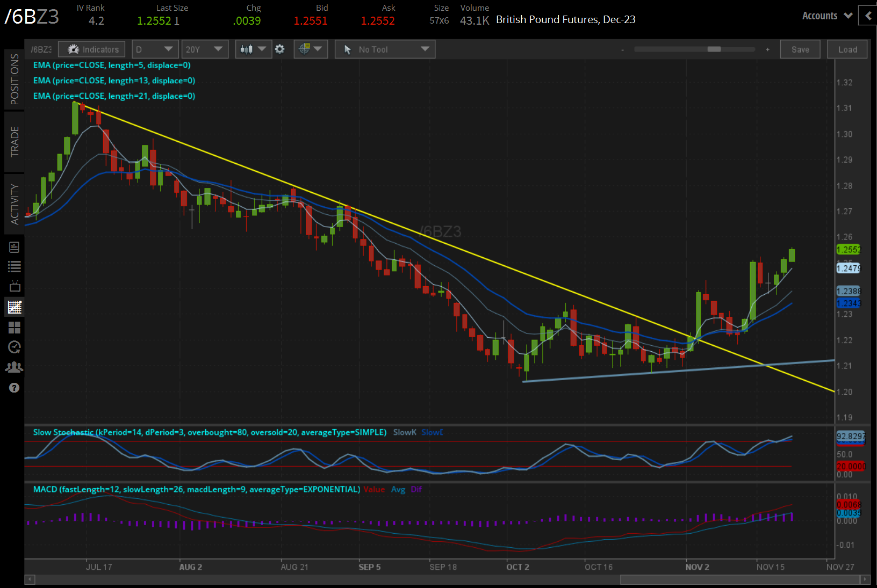
Task: Select the Charts icon in sidebar
Action: tap(15, 307)
